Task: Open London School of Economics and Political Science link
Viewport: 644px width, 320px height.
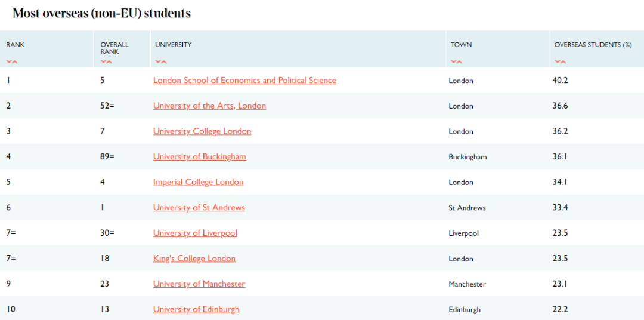Action: [244, 81]
